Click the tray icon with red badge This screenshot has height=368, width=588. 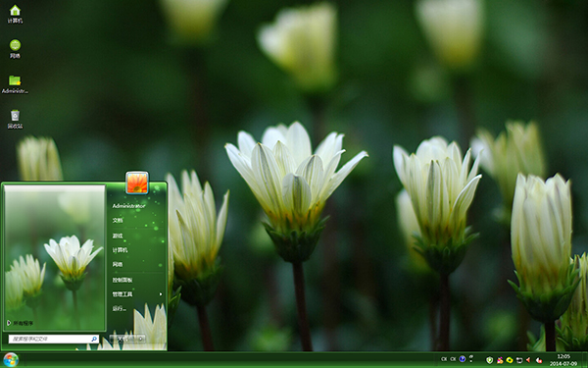coord(539,360)
